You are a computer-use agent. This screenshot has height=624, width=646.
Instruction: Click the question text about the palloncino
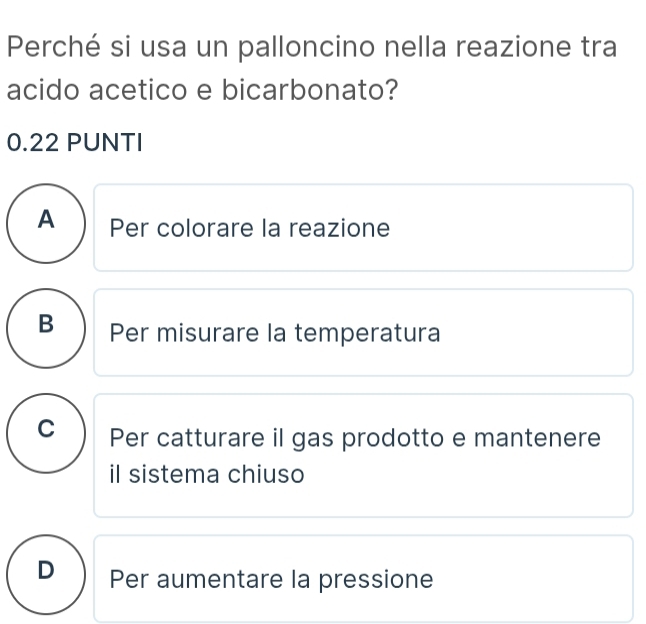pyautogui.click(x=310, y=46)
